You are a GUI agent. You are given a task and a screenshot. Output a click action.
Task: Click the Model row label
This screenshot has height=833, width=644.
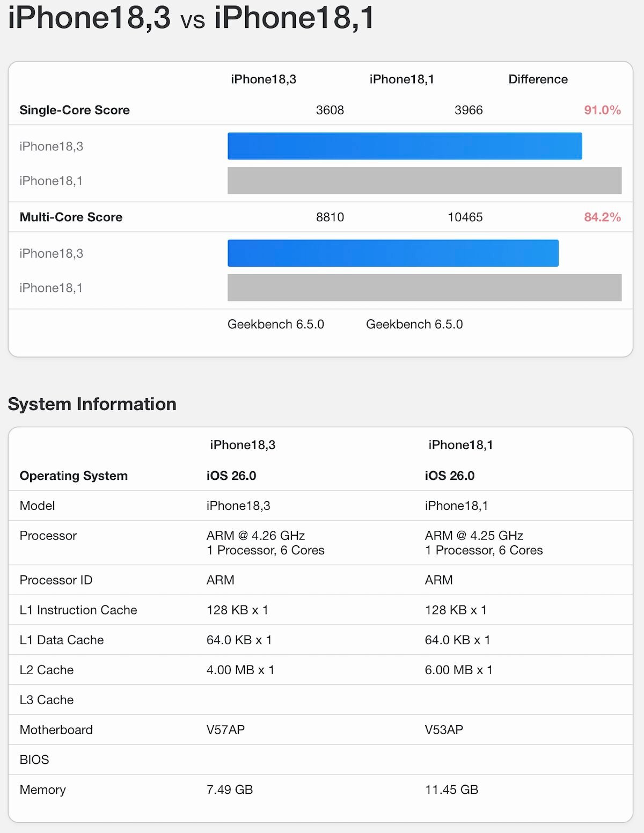(x=37, y=506)
